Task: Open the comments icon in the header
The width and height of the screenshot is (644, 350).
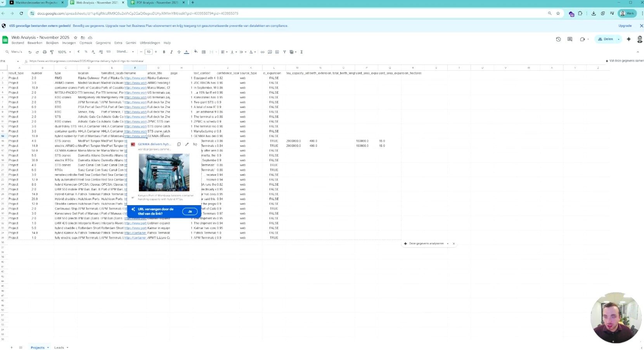Action: tap(570, 39)
